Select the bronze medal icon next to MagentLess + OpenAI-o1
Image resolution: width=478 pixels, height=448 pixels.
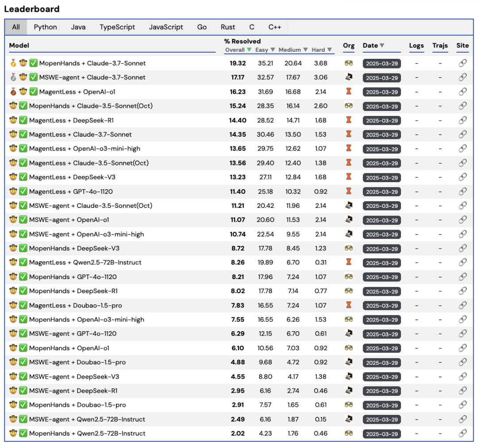point(12,92)
